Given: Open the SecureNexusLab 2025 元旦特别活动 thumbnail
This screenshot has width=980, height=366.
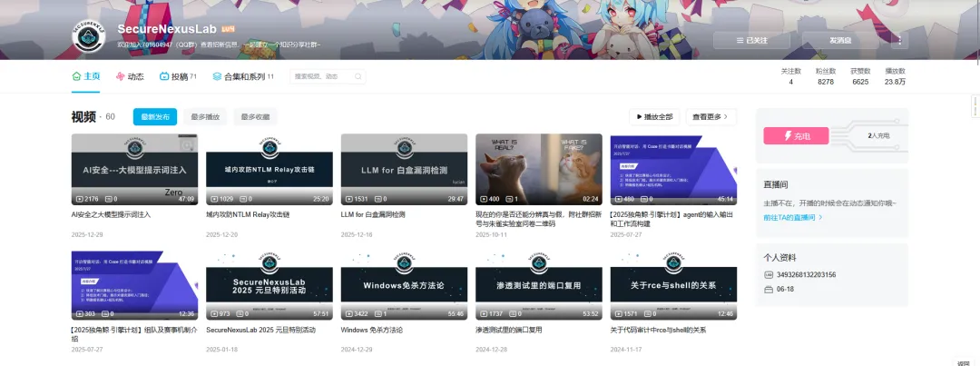Looking at the screenshot, I should [269, 284].
